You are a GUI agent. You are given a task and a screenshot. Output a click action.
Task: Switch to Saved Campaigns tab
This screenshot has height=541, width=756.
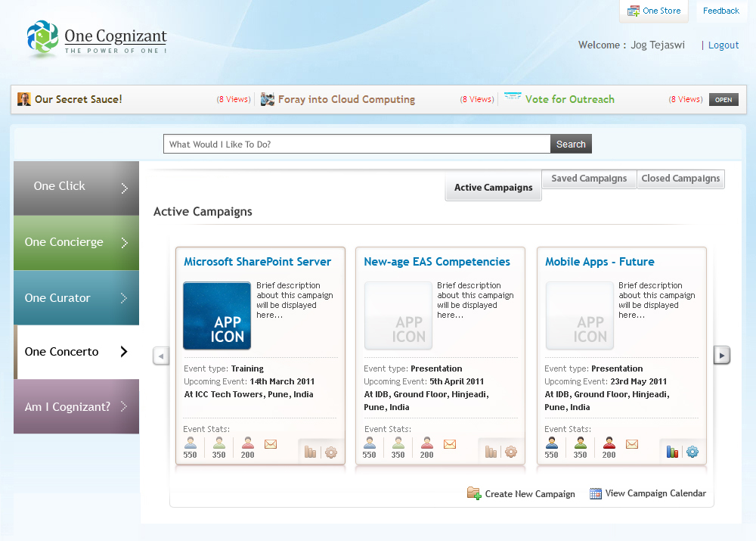(588, 179)
